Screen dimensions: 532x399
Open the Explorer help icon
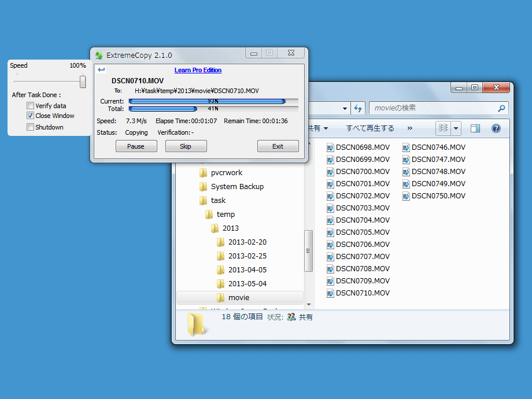tap(496, 128)
